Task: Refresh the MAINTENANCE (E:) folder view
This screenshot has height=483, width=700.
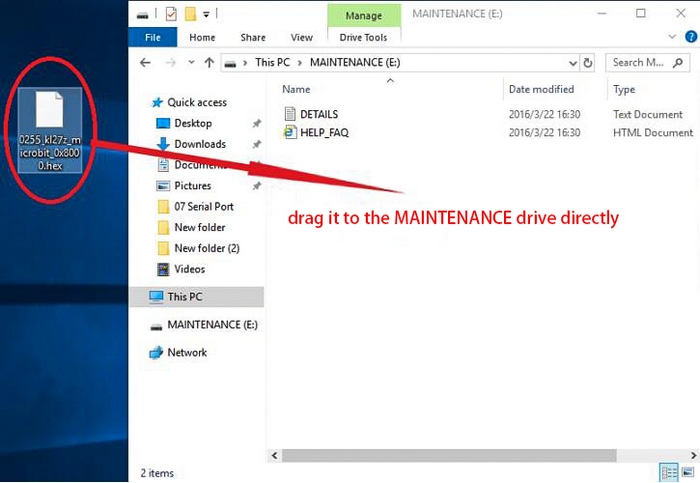Action: [588, 63]
